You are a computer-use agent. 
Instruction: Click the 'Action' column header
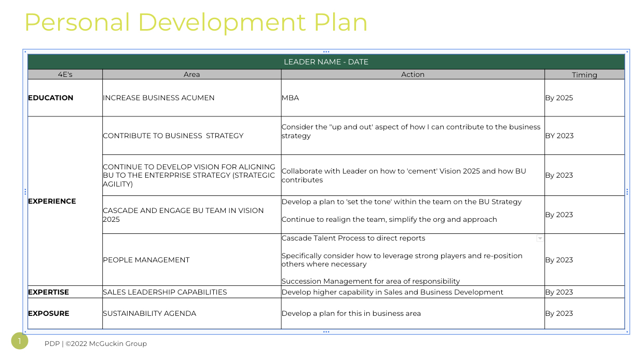tap(413, 74)
